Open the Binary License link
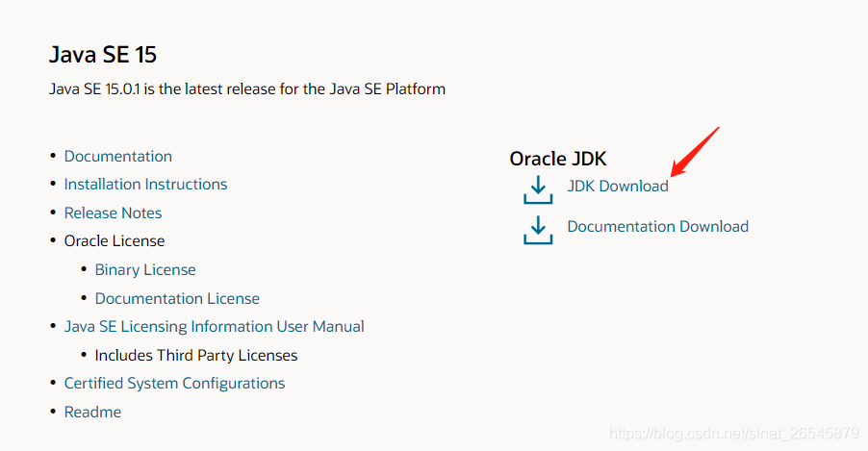The width and height of the screenshot is (868, 451). (x=145, y=269)
